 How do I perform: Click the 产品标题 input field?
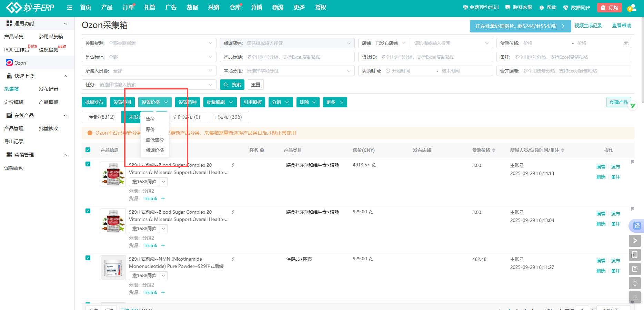pyautogui.click(x=299, y=57)
